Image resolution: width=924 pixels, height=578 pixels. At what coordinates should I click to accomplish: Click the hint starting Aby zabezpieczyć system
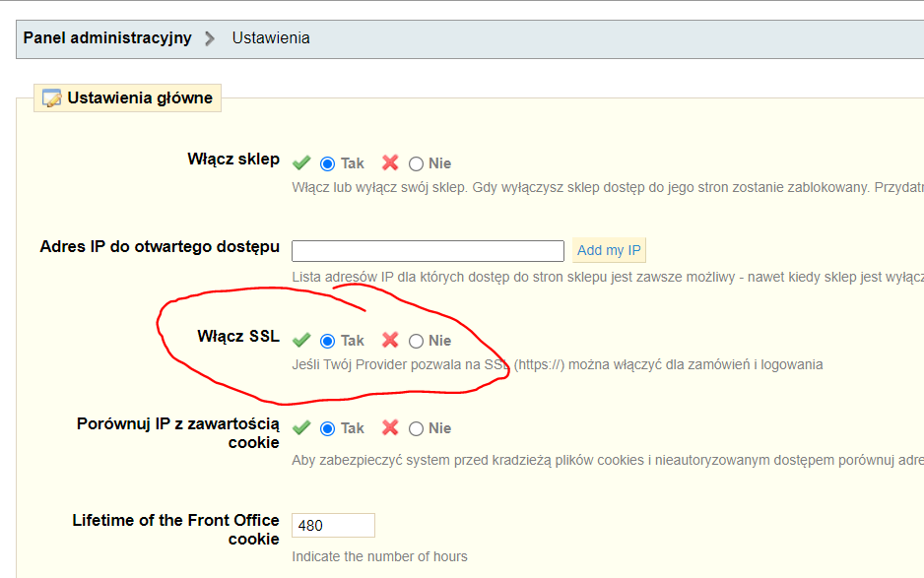point(608,460)
